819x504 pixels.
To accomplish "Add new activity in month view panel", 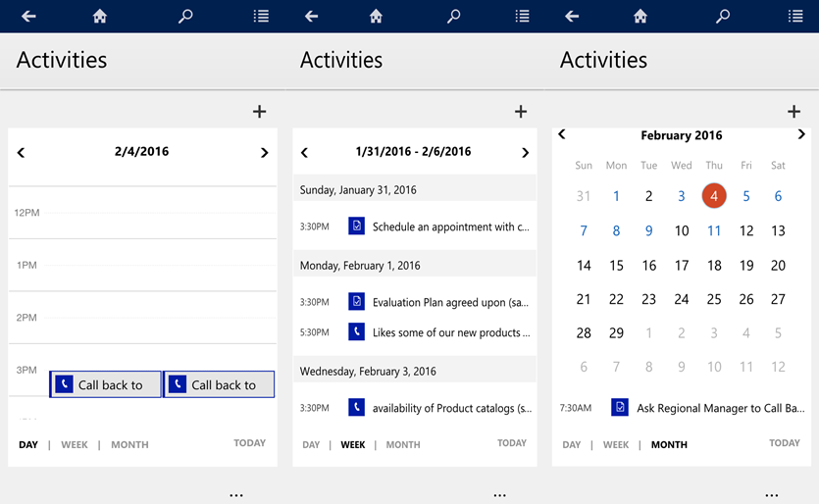I will tap(793, 112).
